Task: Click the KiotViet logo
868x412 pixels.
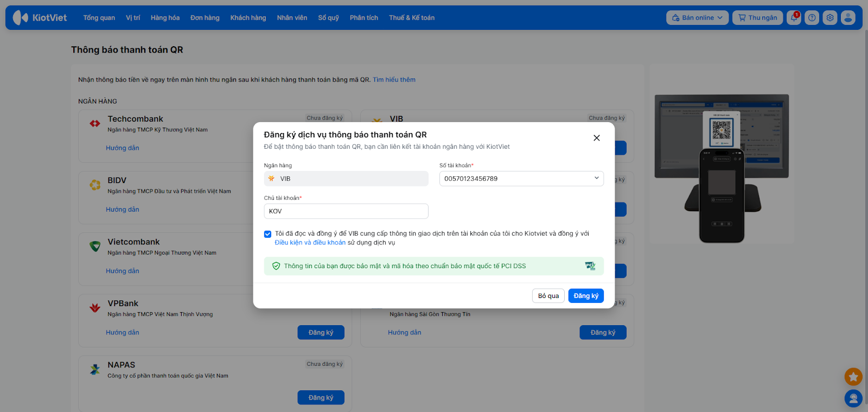Action: [x=40, y=17]
